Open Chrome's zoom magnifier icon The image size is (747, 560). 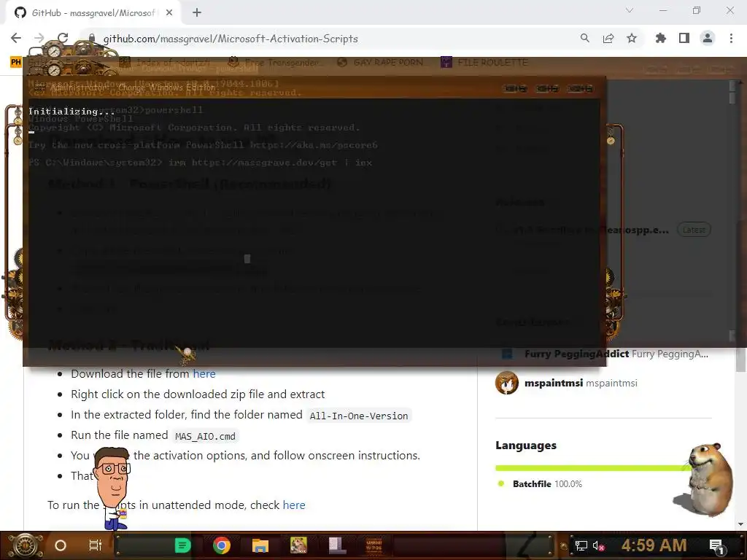click(584, 38)
